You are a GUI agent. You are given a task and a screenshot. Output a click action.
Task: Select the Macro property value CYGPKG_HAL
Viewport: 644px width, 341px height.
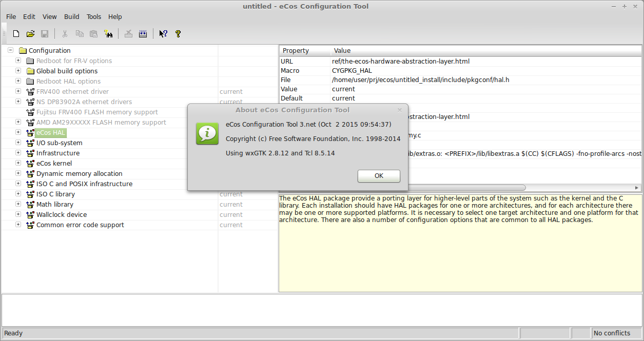[x=352, y=71]
